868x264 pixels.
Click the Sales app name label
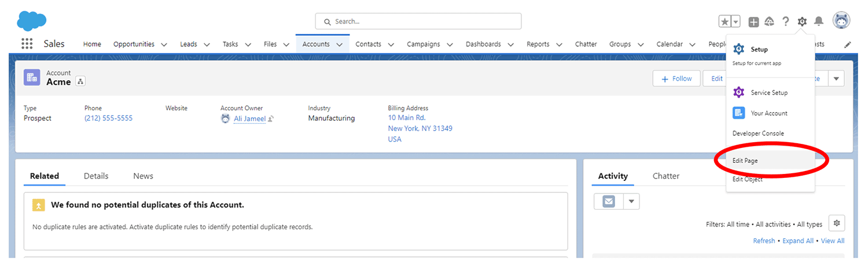54,44
